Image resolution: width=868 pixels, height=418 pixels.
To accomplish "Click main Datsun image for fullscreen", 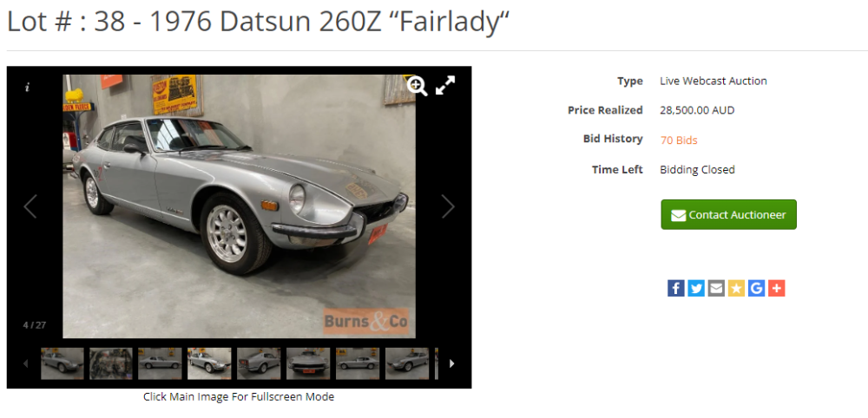I will (x=240, y=206).
